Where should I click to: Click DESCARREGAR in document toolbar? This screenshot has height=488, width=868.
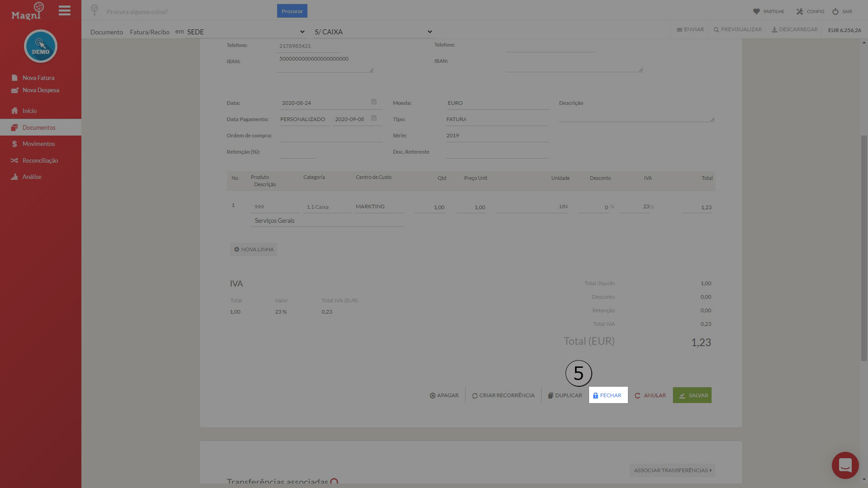pos(794,29)
